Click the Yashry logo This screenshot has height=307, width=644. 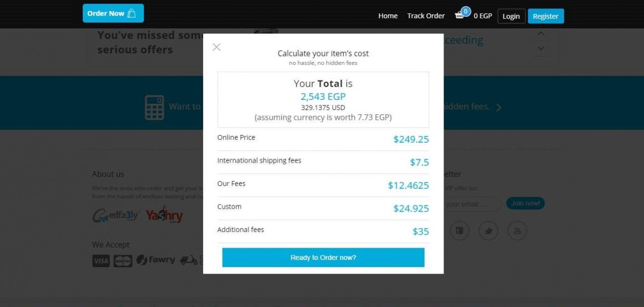[164, 215]
